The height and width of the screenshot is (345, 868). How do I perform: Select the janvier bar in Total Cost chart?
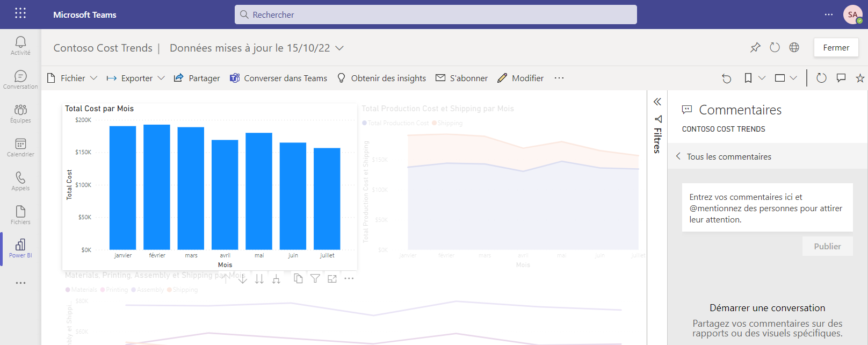(122, 188)
